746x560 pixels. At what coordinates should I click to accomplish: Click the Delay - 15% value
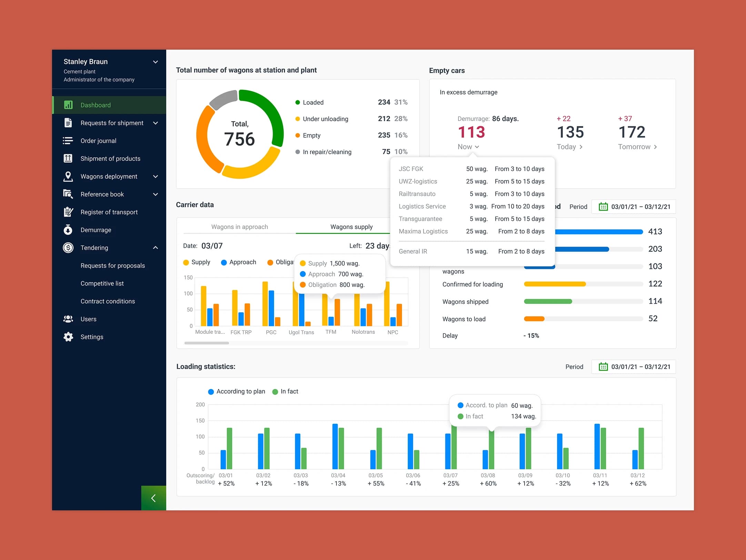pos(531,336)
